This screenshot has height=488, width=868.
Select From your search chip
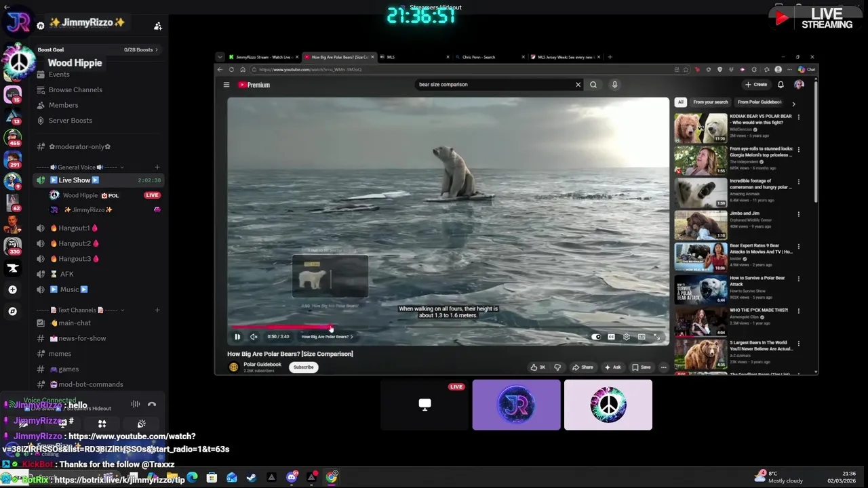click(711, 102)
